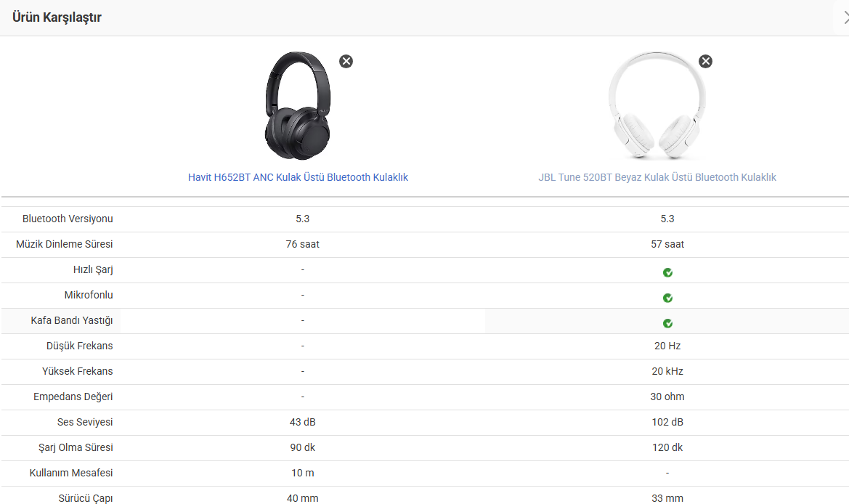Select the Yüksek Frekans row label

77,371
